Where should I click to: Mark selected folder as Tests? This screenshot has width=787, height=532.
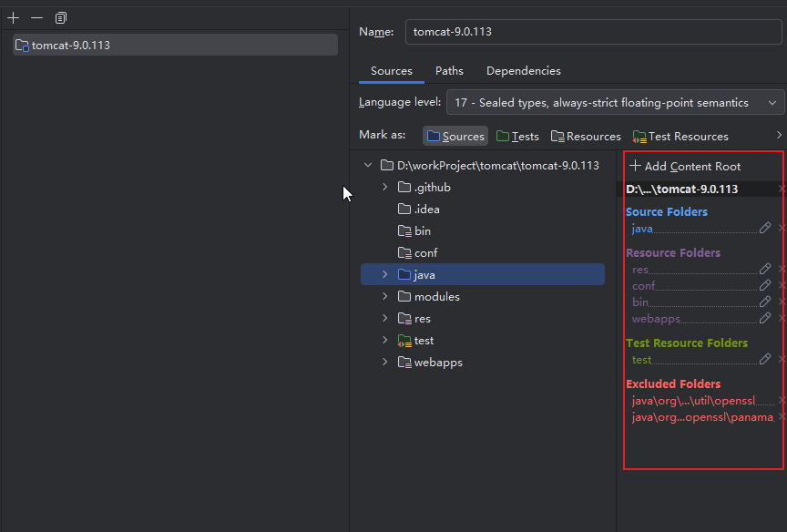(x=517, y=136)
